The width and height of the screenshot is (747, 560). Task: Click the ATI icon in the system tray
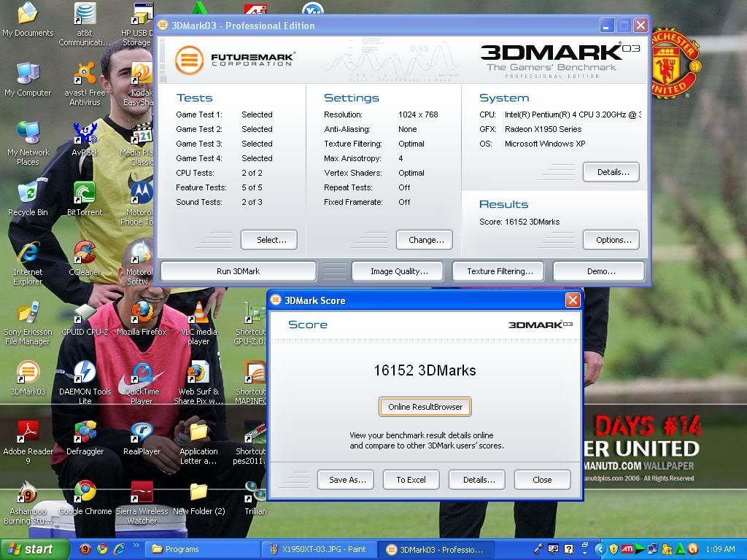coord(627,549)
